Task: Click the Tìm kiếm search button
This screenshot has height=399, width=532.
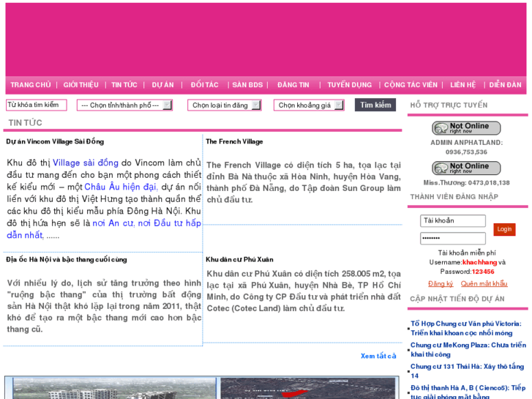Action: point(375,105)
